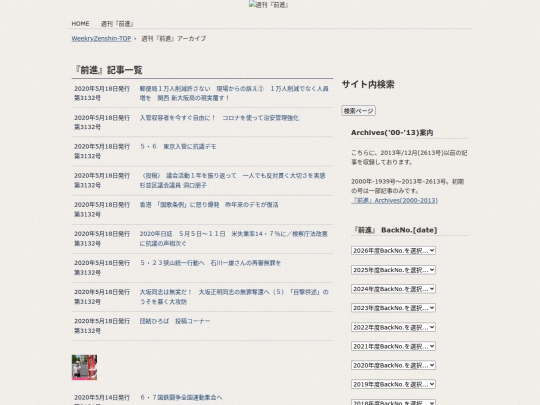The height and width of the screenshot is (405, 540).
Task: Click the 週刊『前進』アーカイブ breadcrumb text
Action: (x=174, y=39)
